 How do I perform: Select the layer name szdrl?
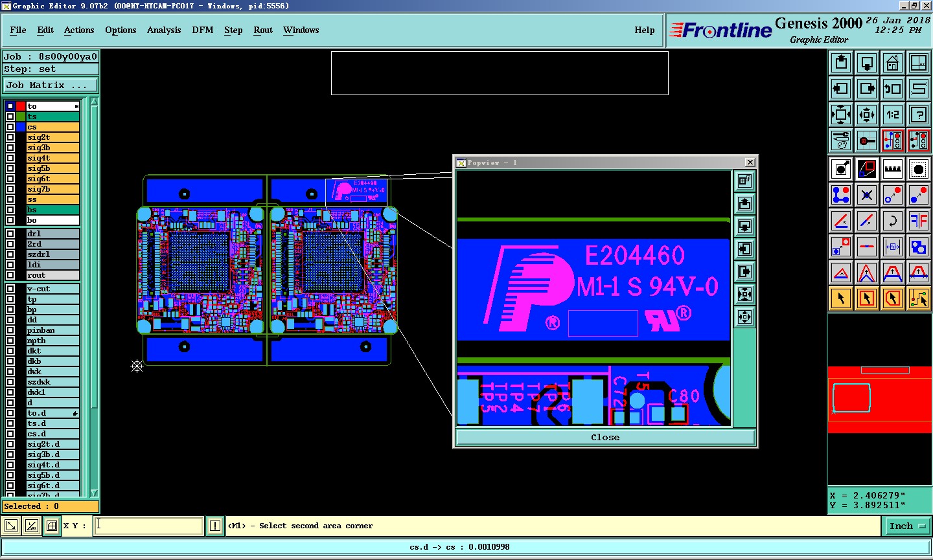point(52,254)
